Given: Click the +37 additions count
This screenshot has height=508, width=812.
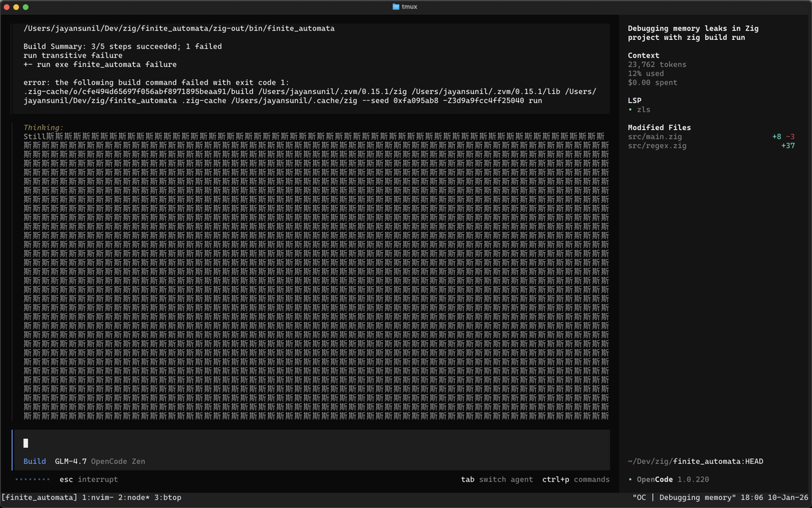Looking at the screenshot, I should pos(788,145).
